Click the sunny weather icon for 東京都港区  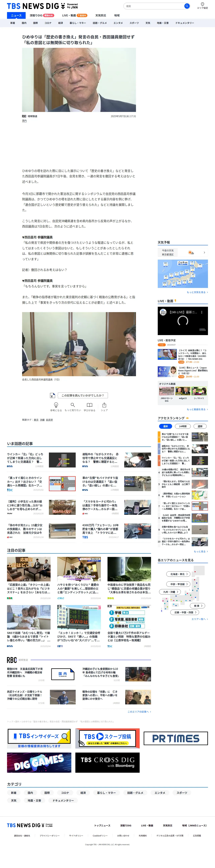(x=191, y=252)
